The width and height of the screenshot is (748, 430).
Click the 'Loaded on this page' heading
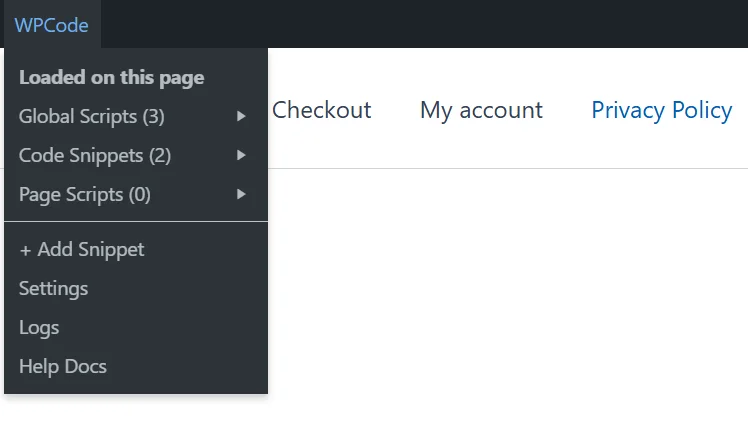tap(112, 78)
